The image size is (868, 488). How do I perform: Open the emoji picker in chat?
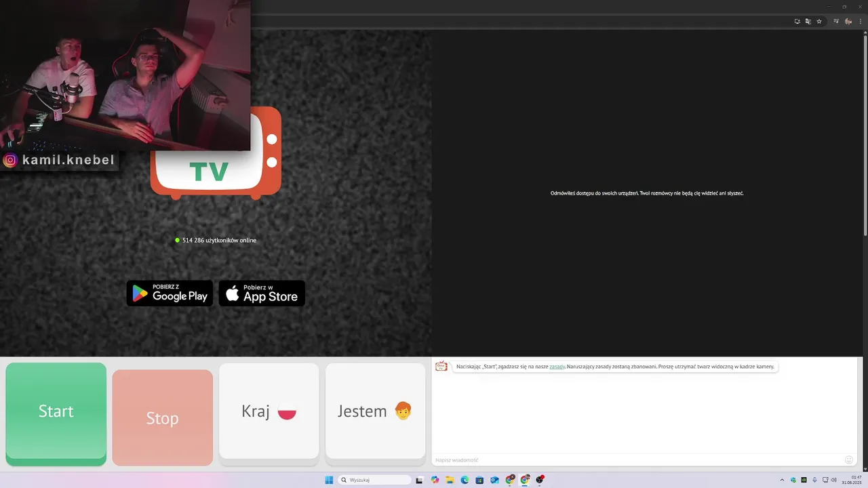coord(849,460)
